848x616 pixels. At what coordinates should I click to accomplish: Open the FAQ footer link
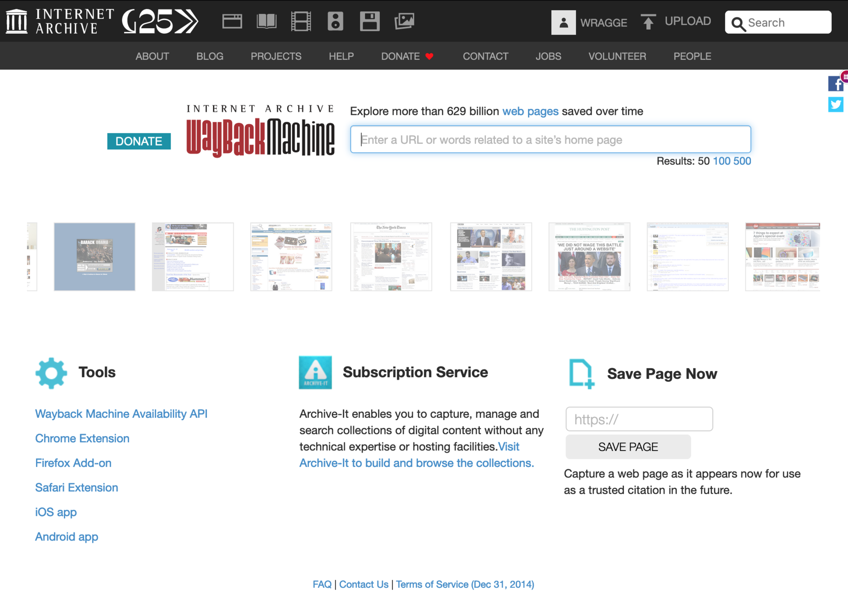pyautogui.click(x=322, y=585)
